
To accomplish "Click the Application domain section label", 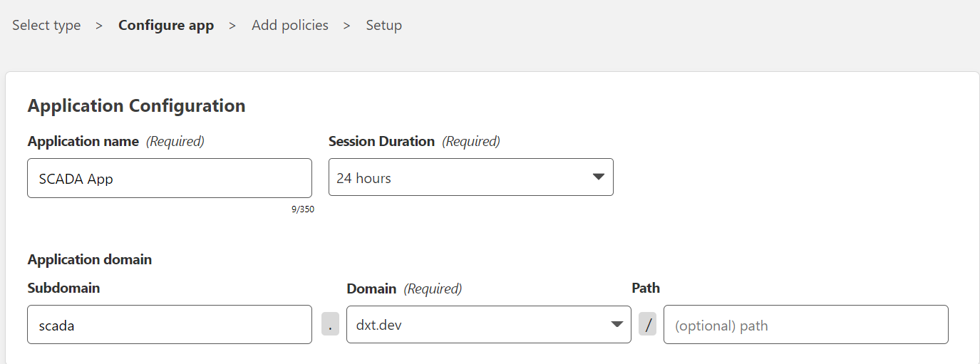I will tap(90, 259).
